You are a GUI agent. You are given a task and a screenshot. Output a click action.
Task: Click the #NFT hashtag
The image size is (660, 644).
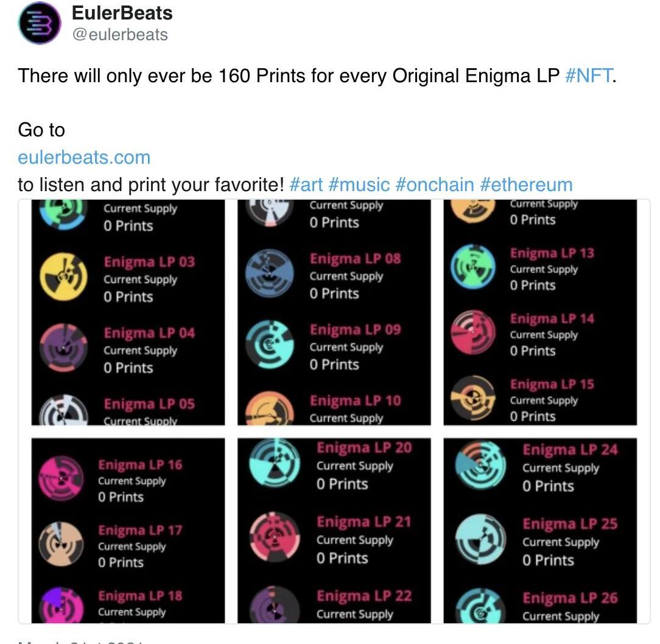pyautogui.click(x=589, y=76)
